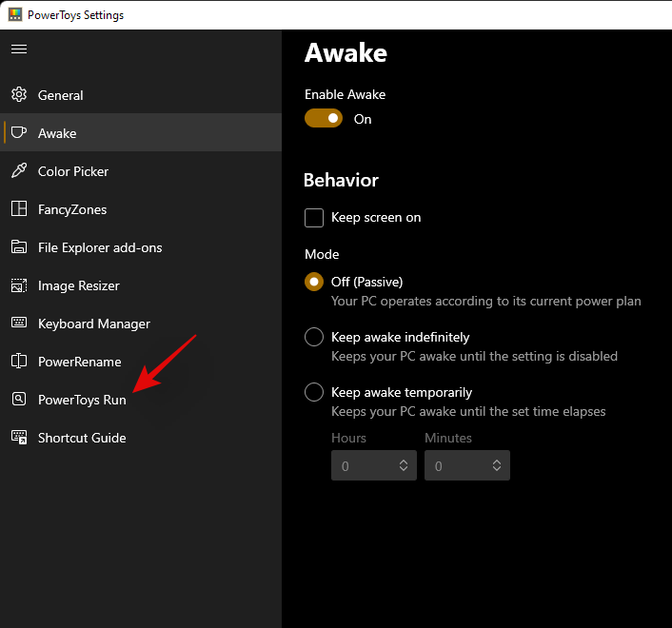Select Keep awake temporarily mode
Viewport: 672px width, 628px height.
(314, 392)
